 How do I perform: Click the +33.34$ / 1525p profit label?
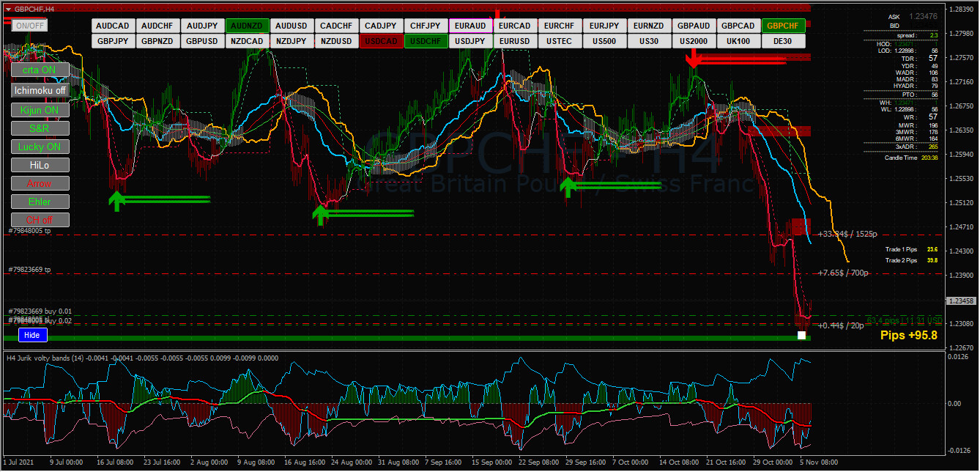pyautogui.click(x=847, y=235)
